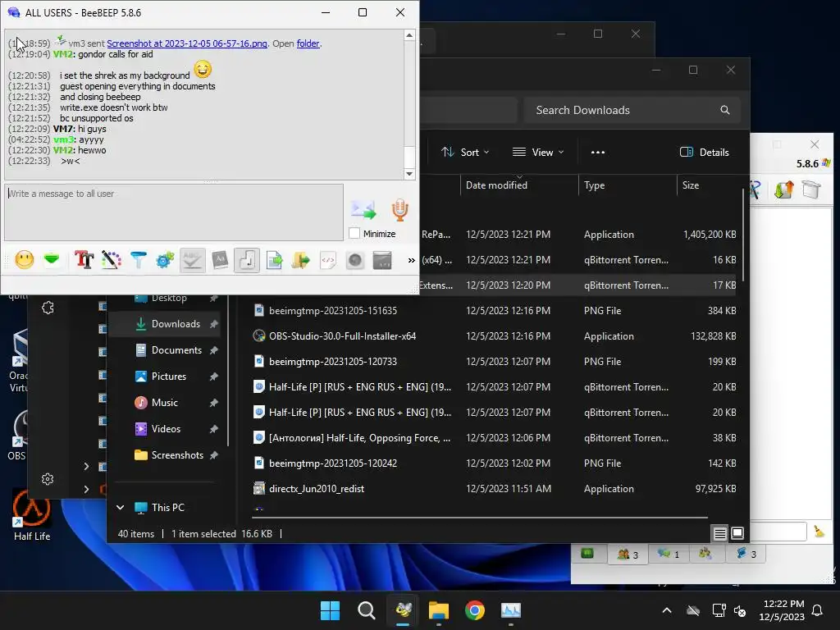This screenshot has height=630, width=840.
Task: Enable the Minimize checkbox
Action: [354, 234]
